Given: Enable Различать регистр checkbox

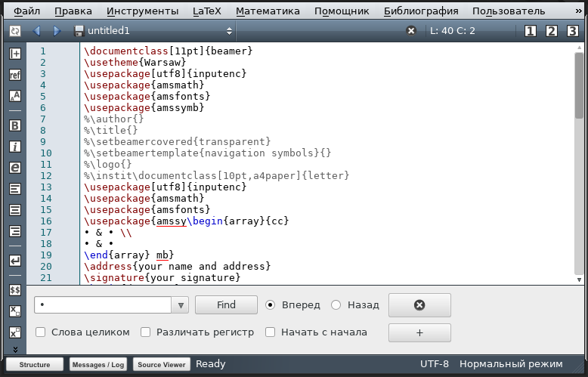Looking at the screenshot, I should pyautogui.click(x=146, y=332).
